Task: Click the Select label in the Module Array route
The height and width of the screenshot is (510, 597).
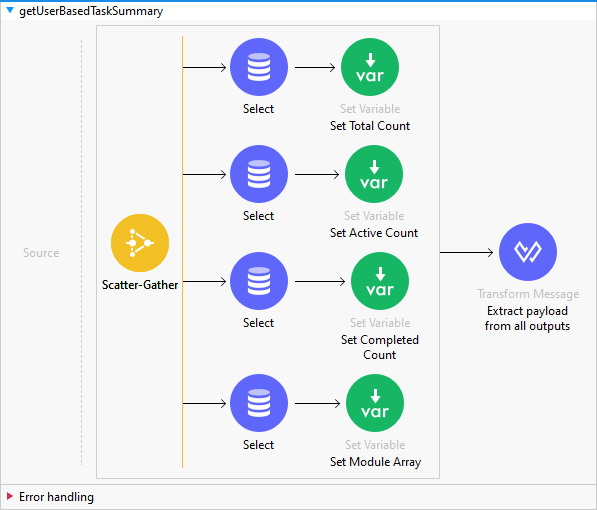Action: pyautogui.click(x=259, y=444)
